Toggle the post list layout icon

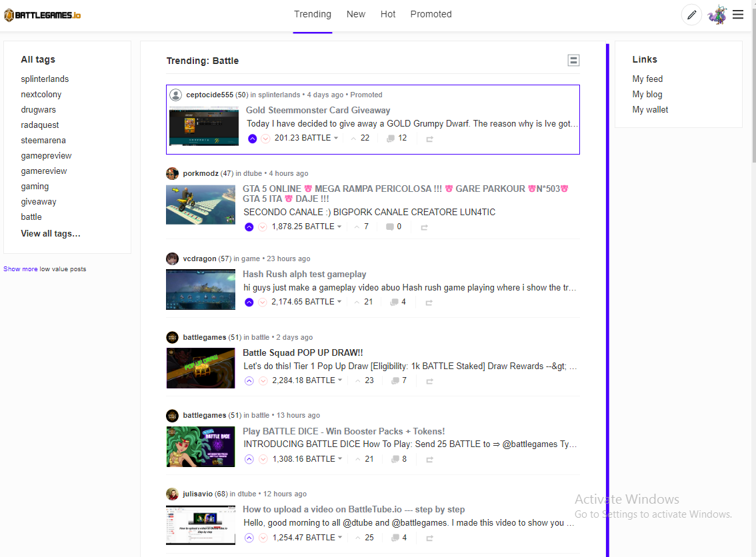tap(573, 60)
